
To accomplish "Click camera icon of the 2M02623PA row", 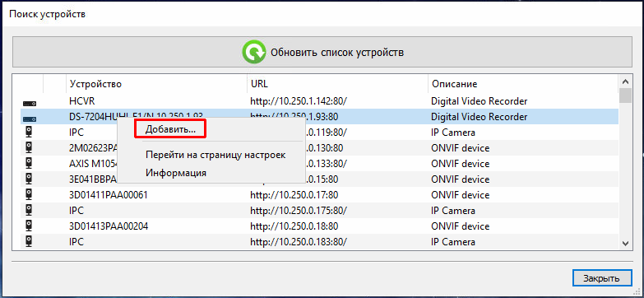I will [x=29, y=148].
